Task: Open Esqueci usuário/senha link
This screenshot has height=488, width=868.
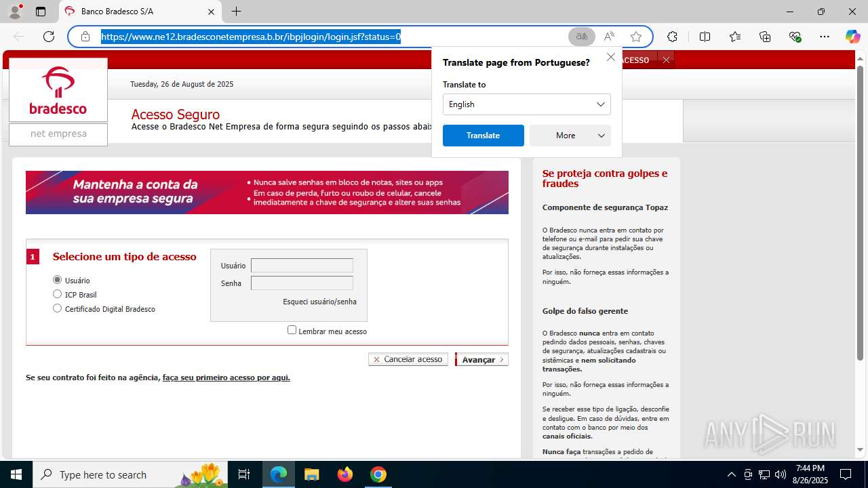Action: click(x=319, y=302)
